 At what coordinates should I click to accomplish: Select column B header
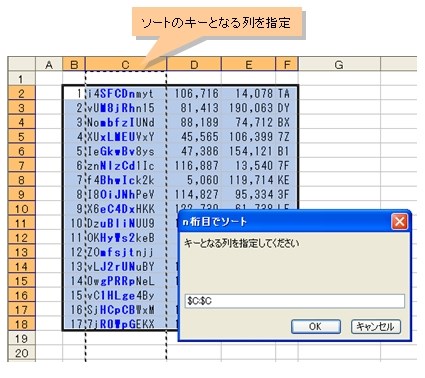(74, 64)
